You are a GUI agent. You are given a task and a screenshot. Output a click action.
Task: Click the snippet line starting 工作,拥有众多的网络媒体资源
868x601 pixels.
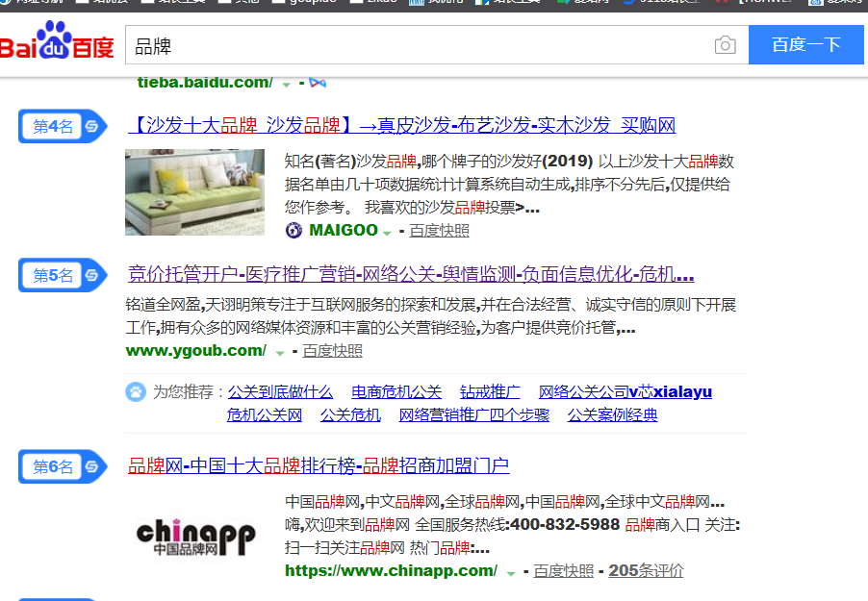click(380, 328)
